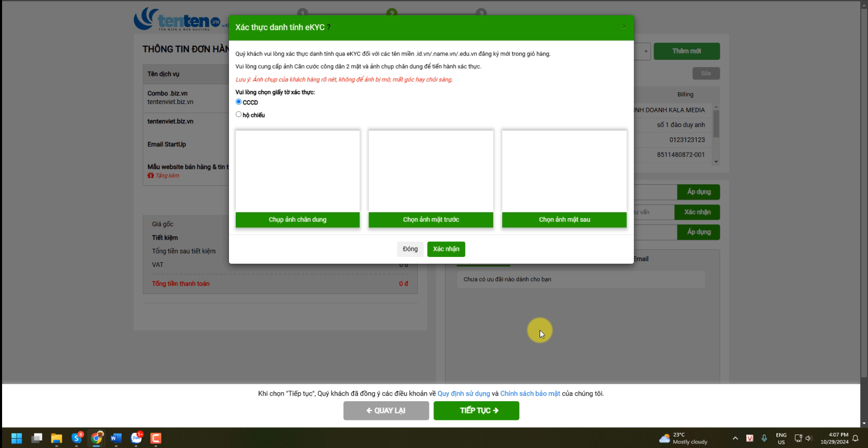Image resolution: width=868 pixels, height=448 pixels.
Task: Click the Sửa button
Action: (706, 73)
